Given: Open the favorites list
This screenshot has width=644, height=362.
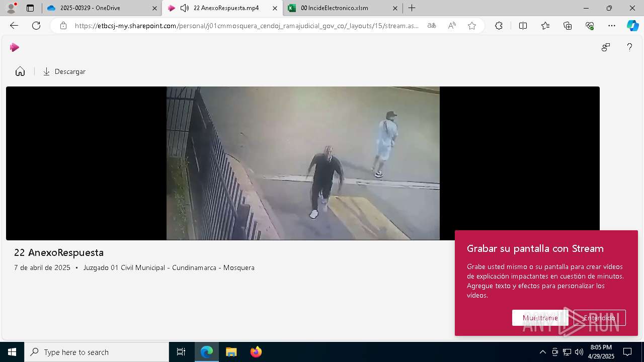Looking at the screenshot, I should click(x=545, y=26).
